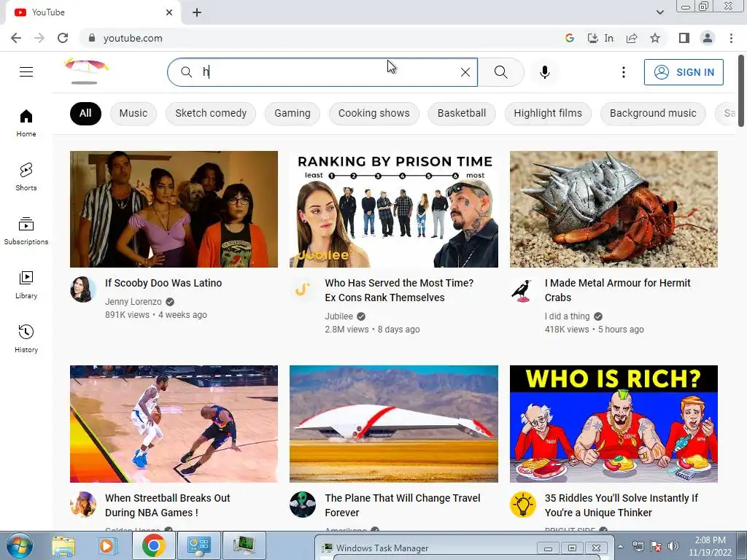Click the Scooby Doo video thumbnail
The height and width of the screenshot is (560, 747).
pyautogui.click(x=174, y=209)
